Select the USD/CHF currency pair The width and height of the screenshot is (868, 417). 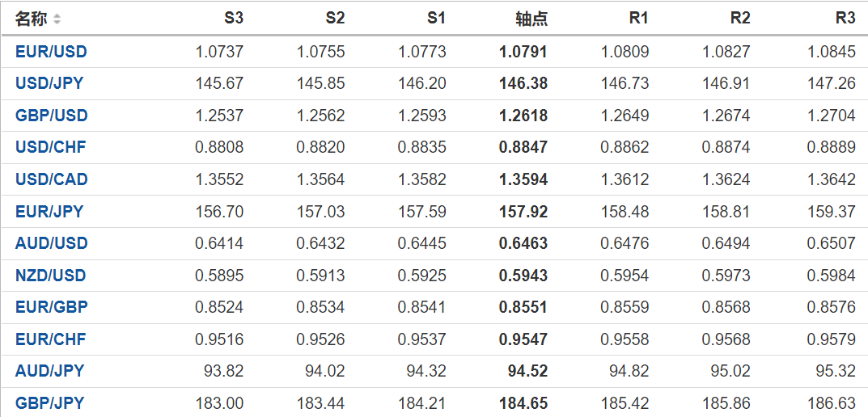tap(51, 147)
